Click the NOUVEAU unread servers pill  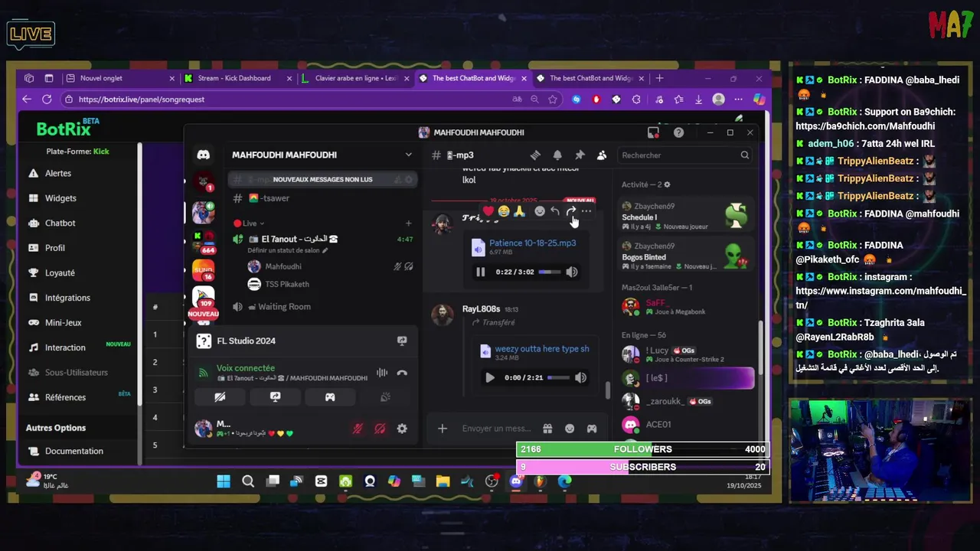click(x=203, y=314)
